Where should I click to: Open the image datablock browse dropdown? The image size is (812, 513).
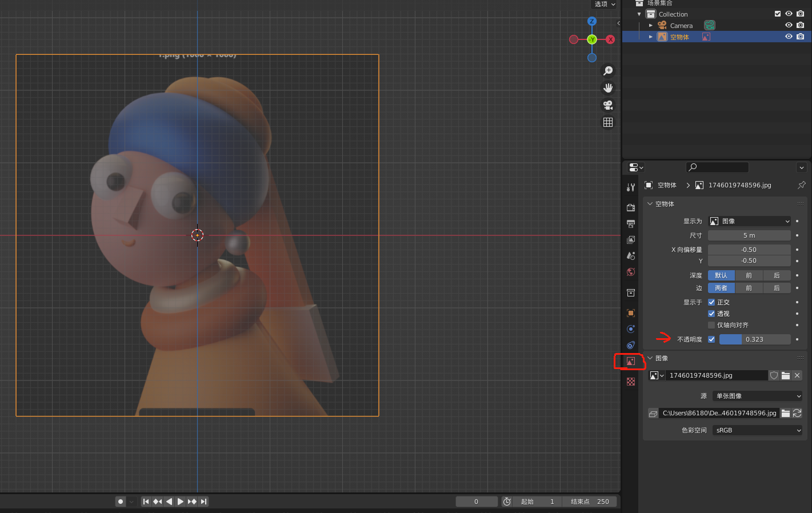tap(657, 375)
